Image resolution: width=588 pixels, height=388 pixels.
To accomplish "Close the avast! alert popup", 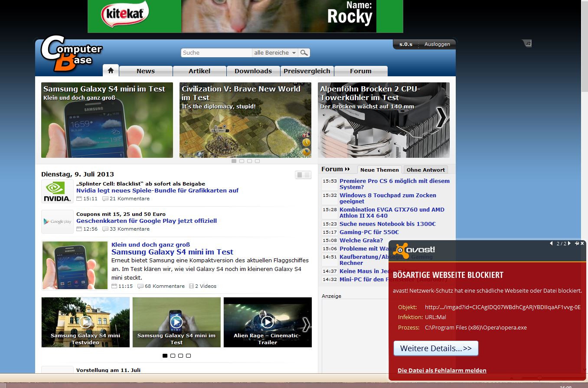I will coord(582,244).
